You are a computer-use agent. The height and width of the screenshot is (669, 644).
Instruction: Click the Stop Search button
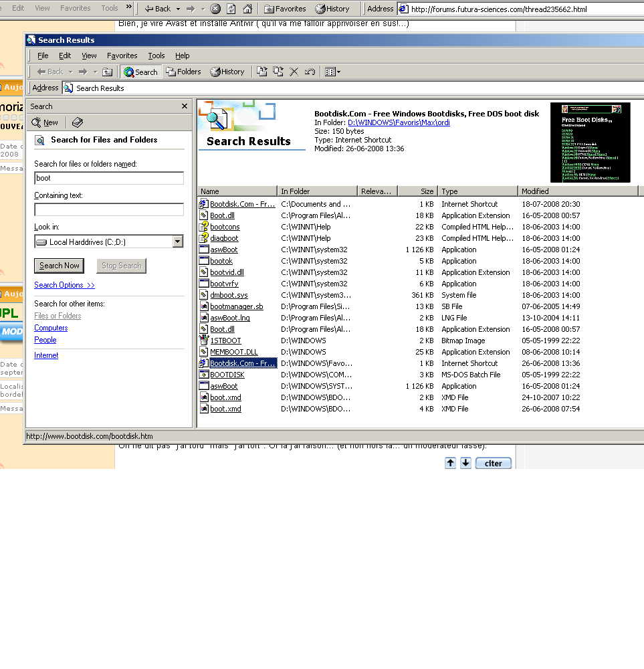point(121,266)
